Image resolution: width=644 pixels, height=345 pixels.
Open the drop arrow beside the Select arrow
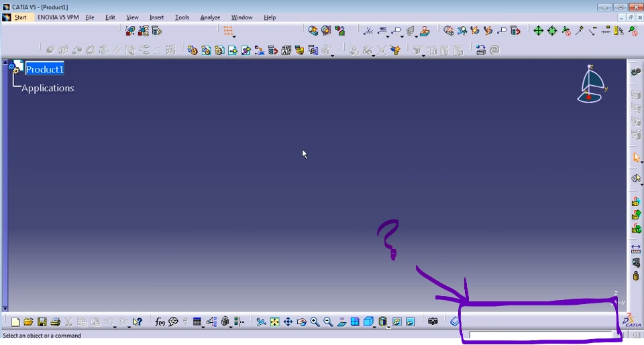point(641,162)
